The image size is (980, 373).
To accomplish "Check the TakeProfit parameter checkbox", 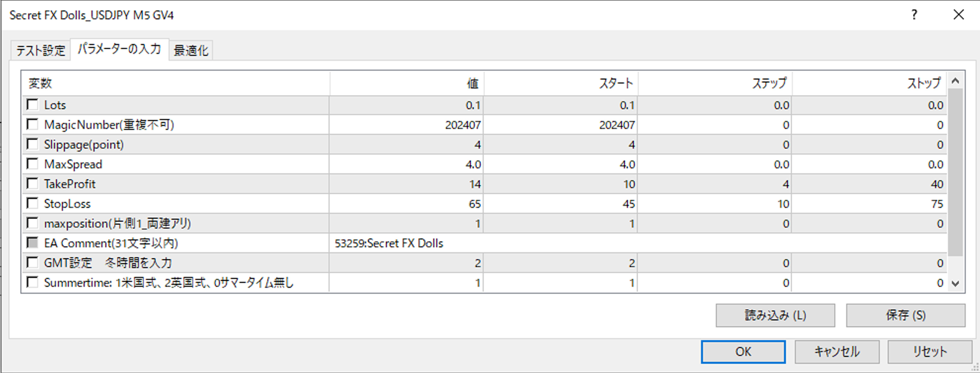I will (33, 184).
